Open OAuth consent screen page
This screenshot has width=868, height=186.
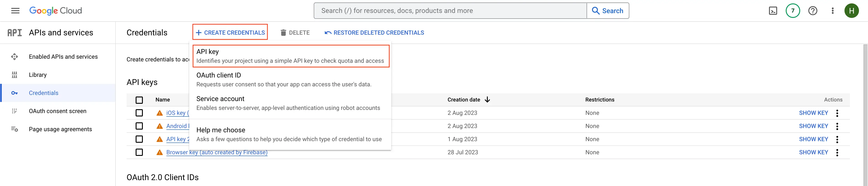click(x=58, y=111)
